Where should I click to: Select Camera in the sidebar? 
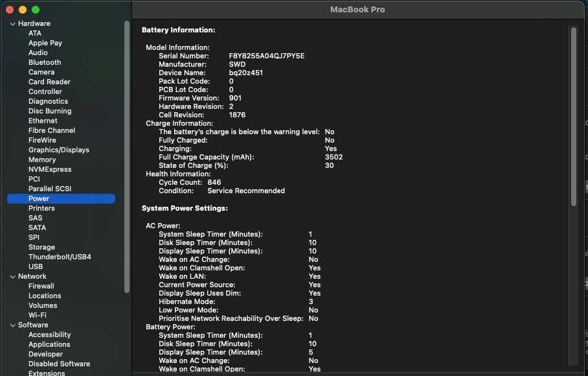41,72
